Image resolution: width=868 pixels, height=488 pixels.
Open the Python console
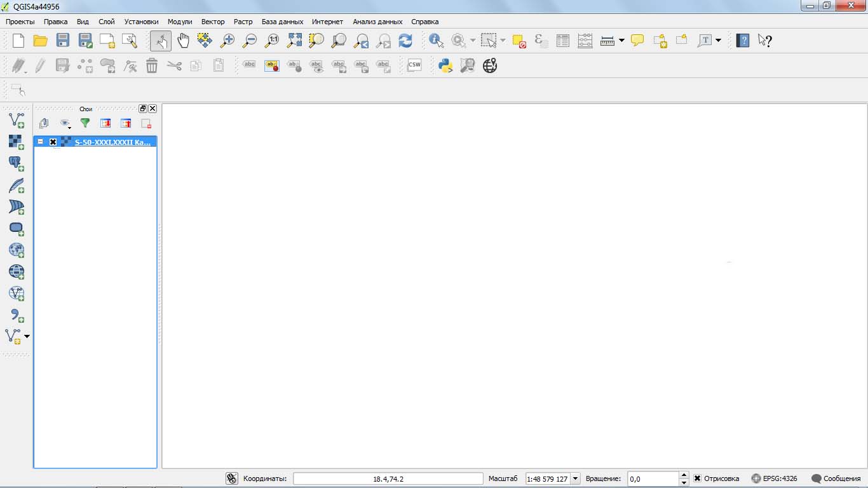(445, 65)
